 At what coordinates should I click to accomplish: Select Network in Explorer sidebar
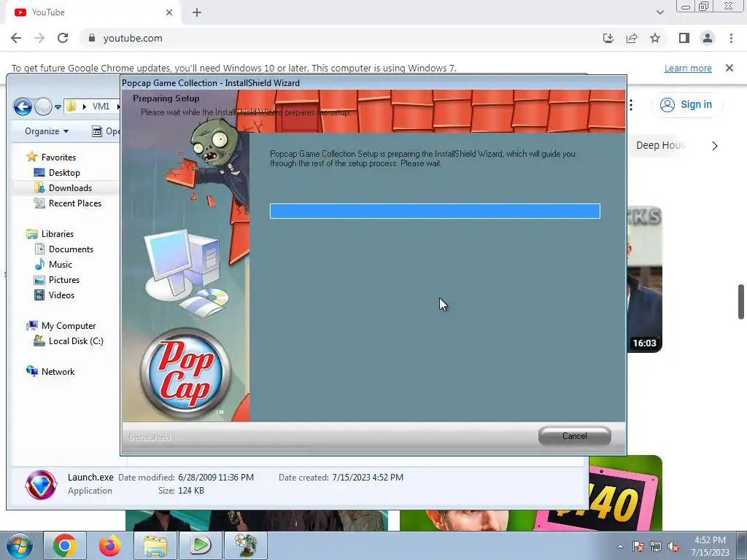tap(58, 371)
